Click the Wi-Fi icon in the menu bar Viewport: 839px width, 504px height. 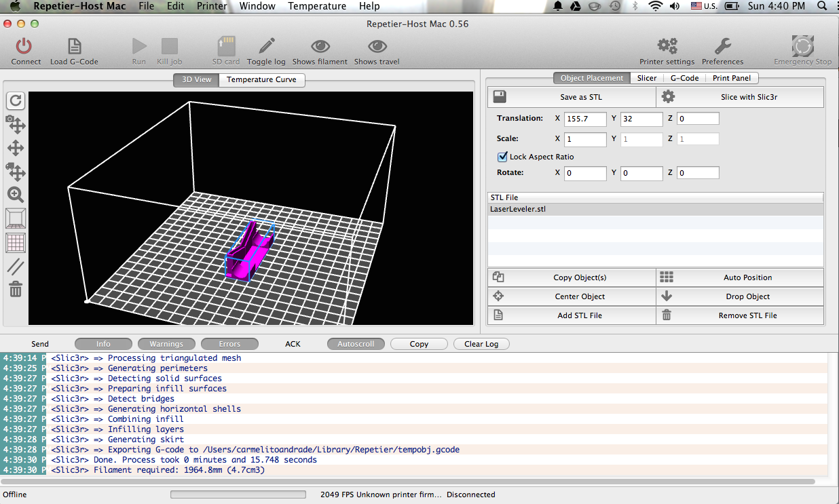(655, 6)
